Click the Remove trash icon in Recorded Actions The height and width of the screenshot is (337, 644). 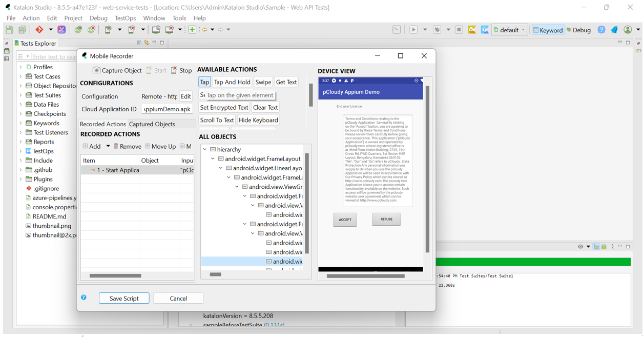pyautogui.click(x=116, y=146)
